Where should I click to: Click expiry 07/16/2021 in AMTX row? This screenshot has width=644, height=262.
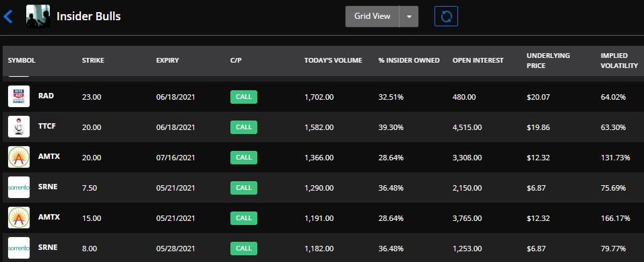(x=176, y=158)
